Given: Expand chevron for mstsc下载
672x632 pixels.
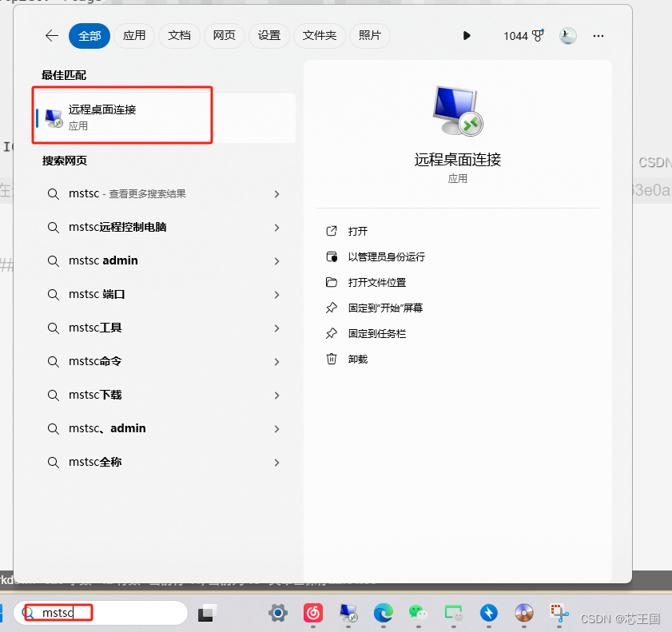Looking at the screenshot, I should (276, 395).
